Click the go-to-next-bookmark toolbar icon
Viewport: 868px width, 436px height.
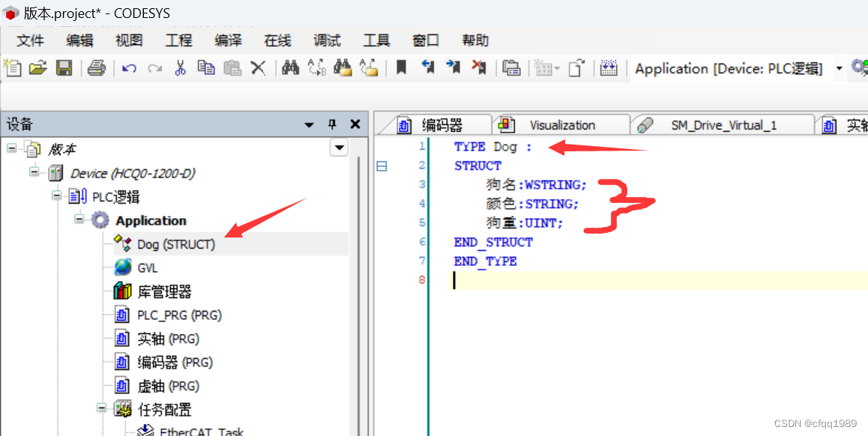coord(453,67)
